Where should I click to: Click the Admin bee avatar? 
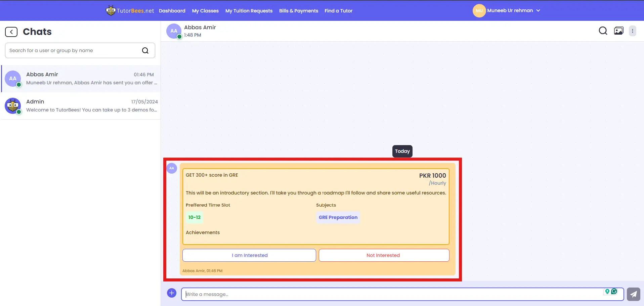(13, 106)
